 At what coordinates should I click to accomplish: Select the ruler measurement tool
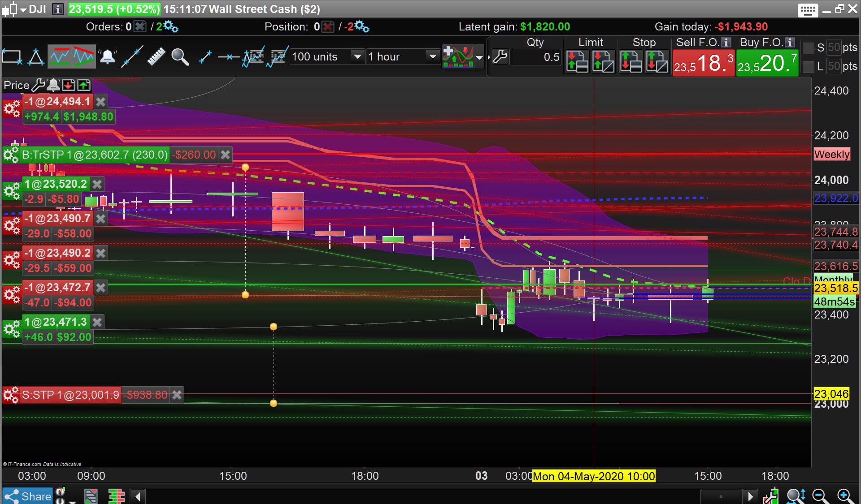[156, 57]
